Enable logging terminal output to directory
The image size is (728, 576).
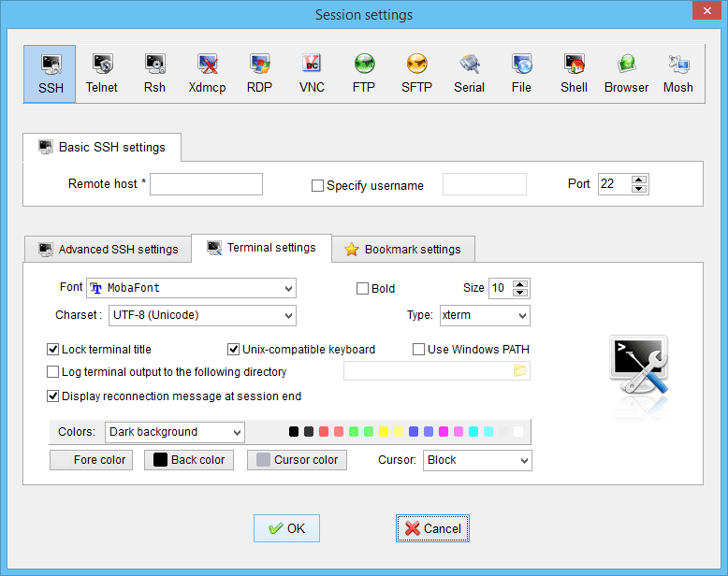[53, 372]
